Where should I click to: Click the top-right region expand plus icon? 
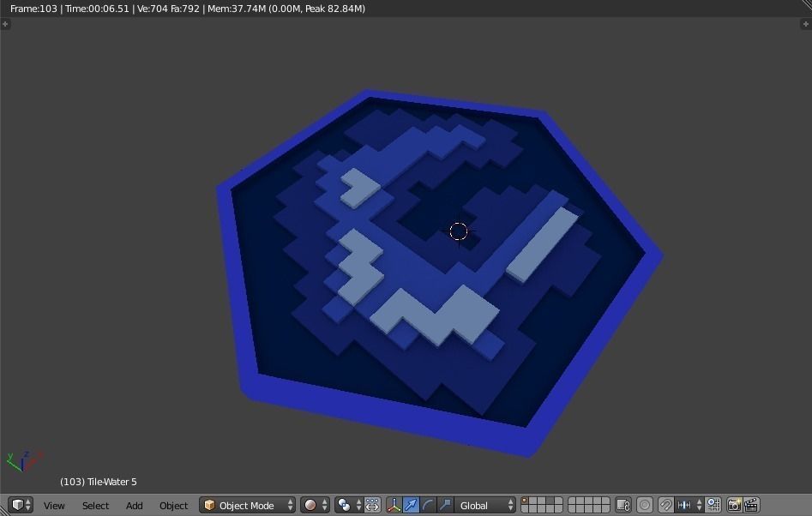pyautogui.click(x=806, y=24)
